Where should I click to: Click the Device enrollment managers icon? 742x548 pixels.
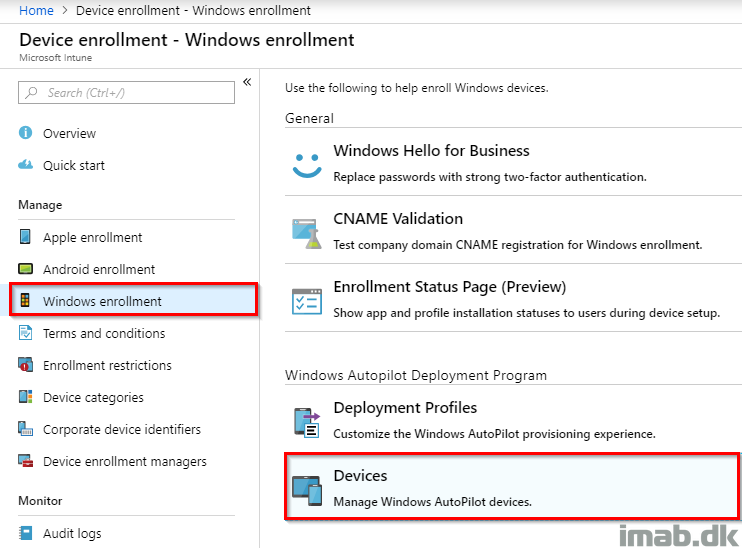pos(26,460)
